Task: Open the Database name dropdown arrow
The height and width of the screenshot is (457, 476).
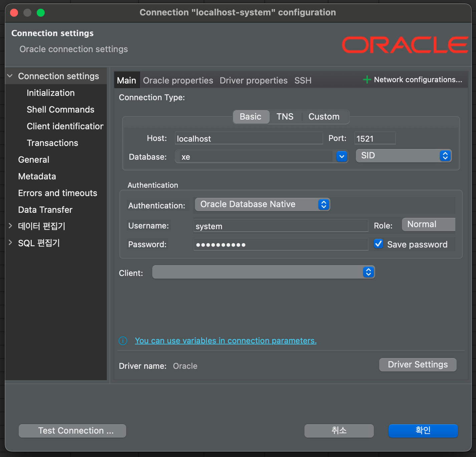Action: (341, 156)
